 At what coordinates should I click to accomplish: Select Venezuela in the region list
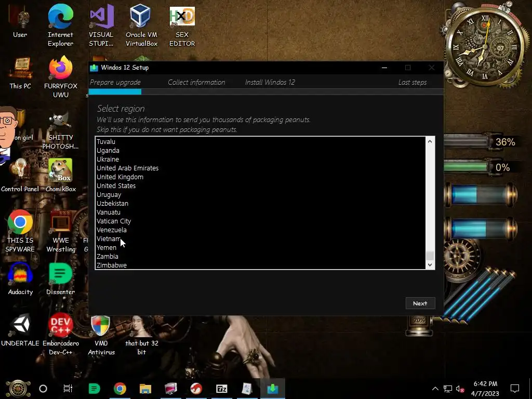(260, 230)
